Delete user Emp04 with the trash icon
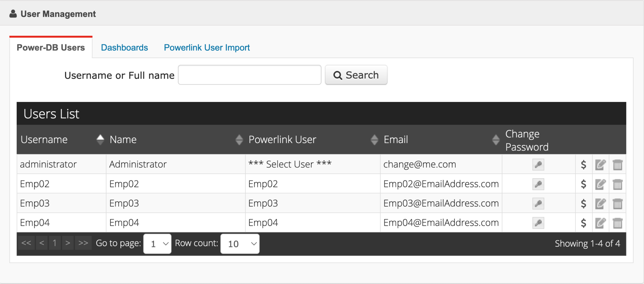The image size is (644, 284). (x=617, y=223)
